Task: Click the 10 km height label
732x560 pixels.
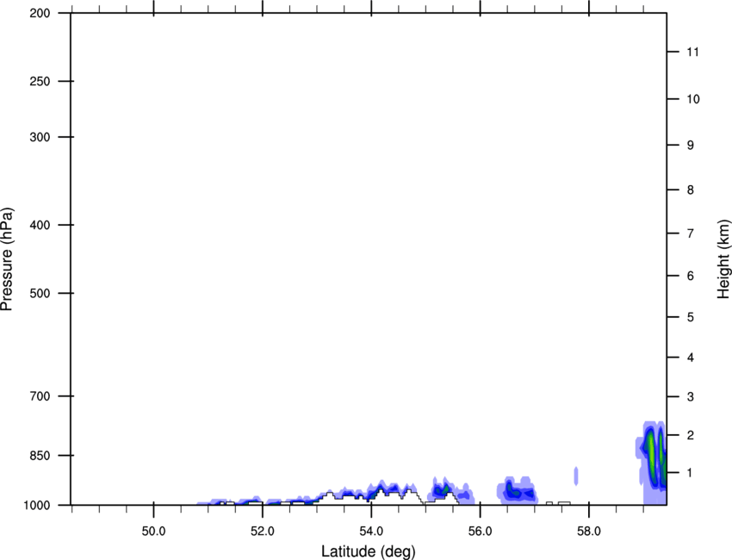Action: [x=693, y=99]
